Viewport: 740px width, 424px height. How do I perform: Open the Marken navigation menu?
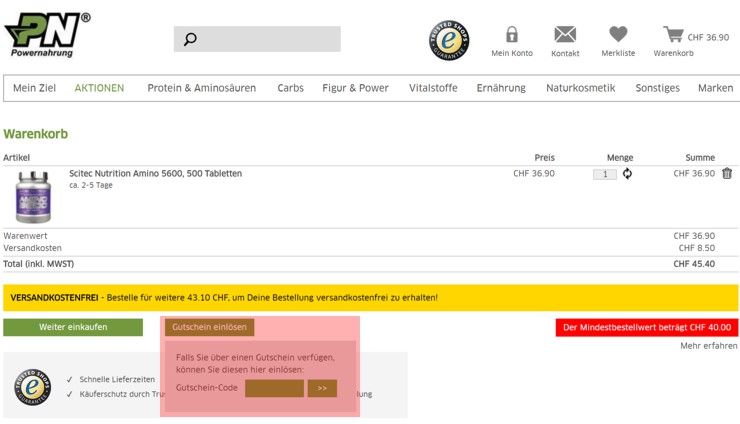(x=715, y=88)
